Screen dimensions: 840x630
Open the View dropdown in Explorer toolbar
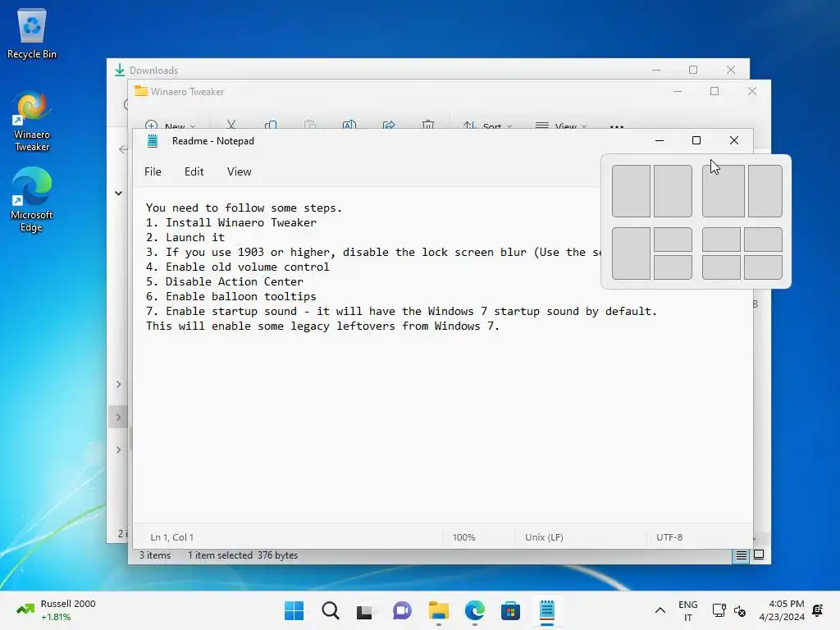coord(561,125)
